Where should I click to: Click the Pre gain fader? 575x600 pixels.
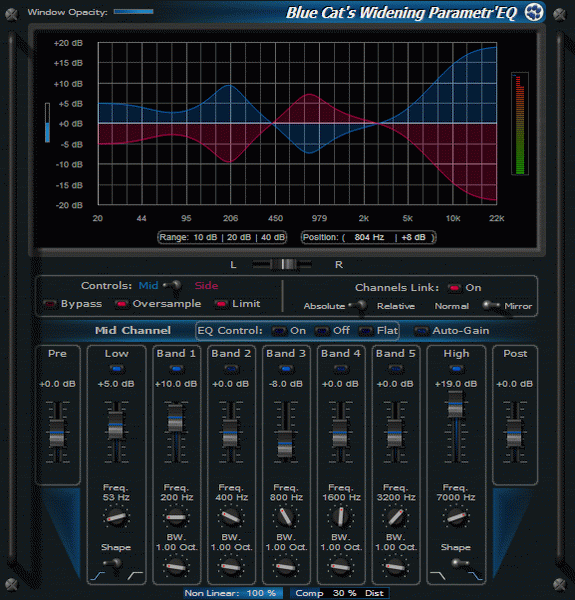(x=57, y=433)
